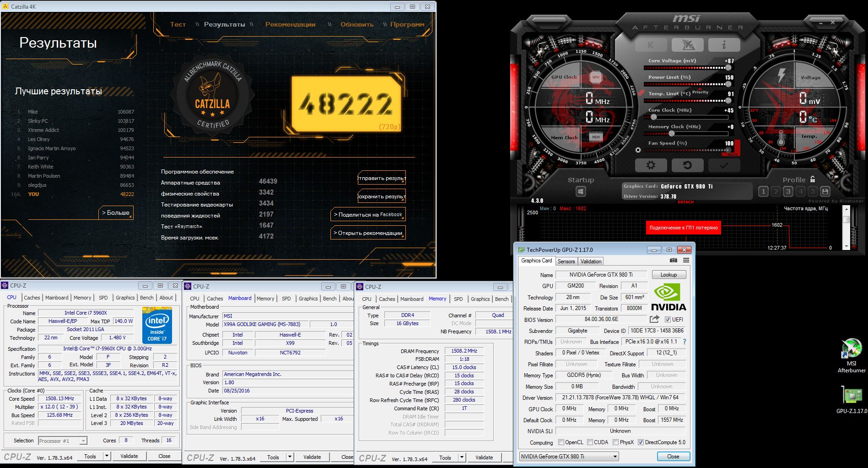This screenshot has height=468, width=868.
Task: Click the BIOS share/export arrow icon in GPU-Z
Action: (x=655, y=319)
